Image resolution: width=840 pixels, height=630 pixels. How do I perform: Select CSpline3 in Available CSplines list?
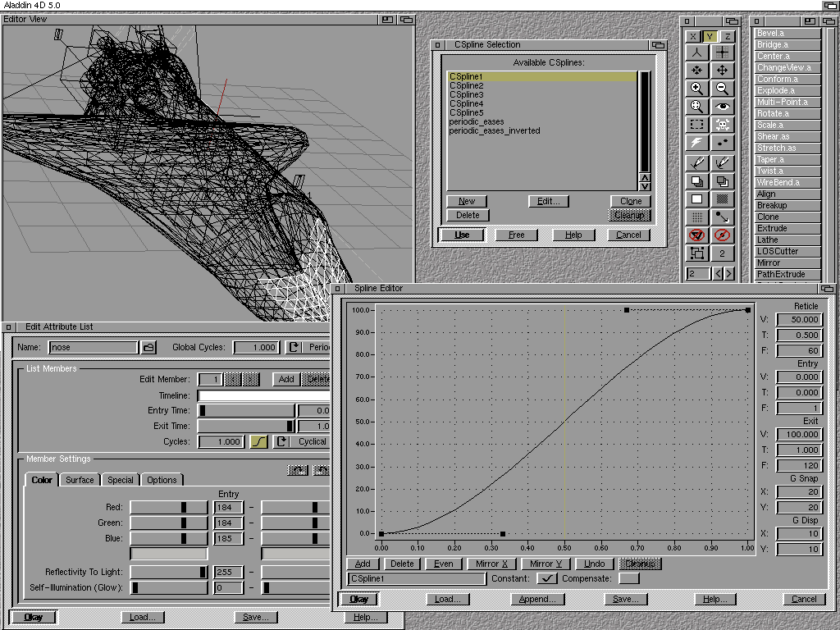click(x=542, y=94)
